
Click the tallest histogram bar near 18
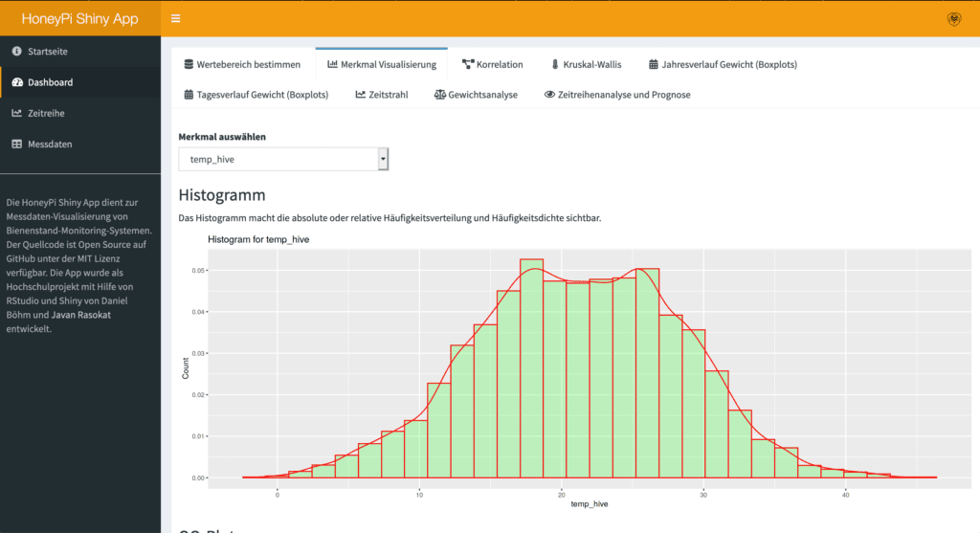532,368
